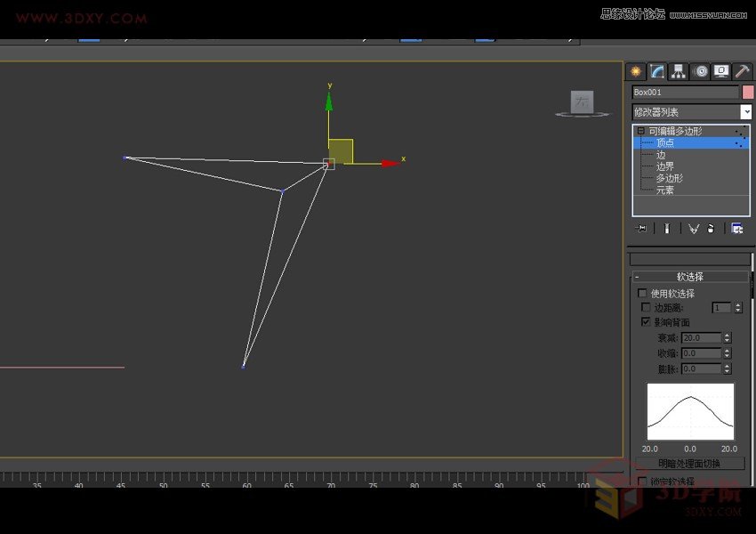The width and height of the screenshot is (756, 534).
Task: Select the 边 sub-object level
Action: (661, 155)
